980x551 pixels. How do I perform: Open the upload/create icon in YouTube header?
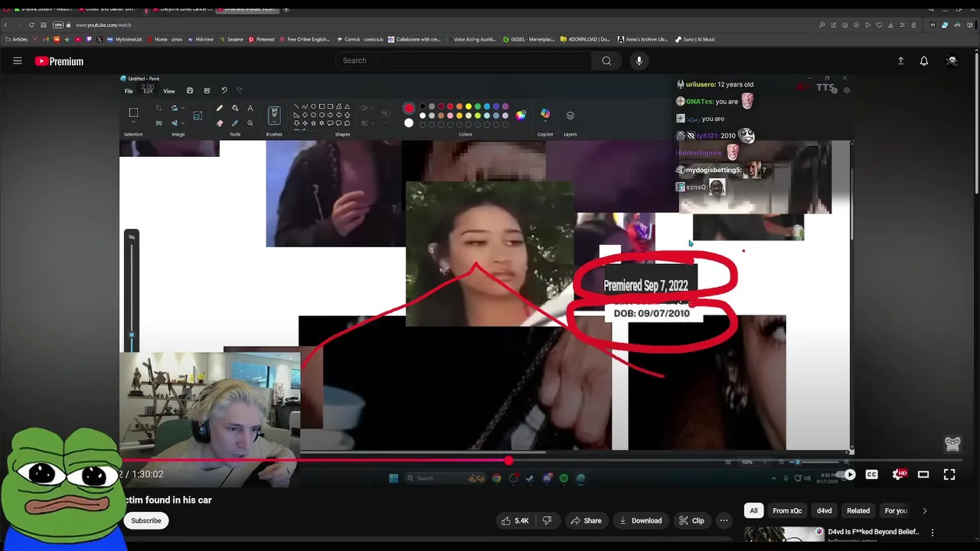(x=901, y=61)
